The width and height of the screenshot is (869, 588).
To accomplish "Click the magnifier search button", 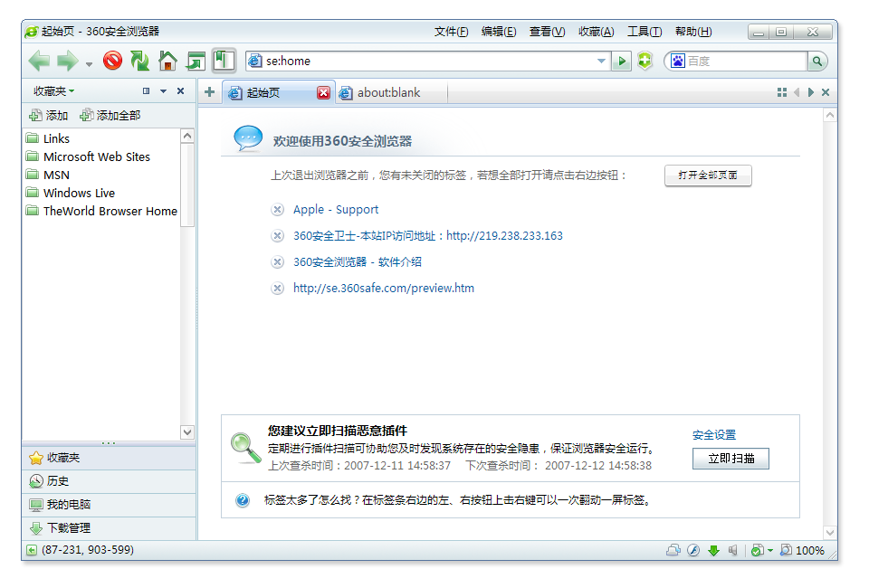I will click(x=817, y=61).
